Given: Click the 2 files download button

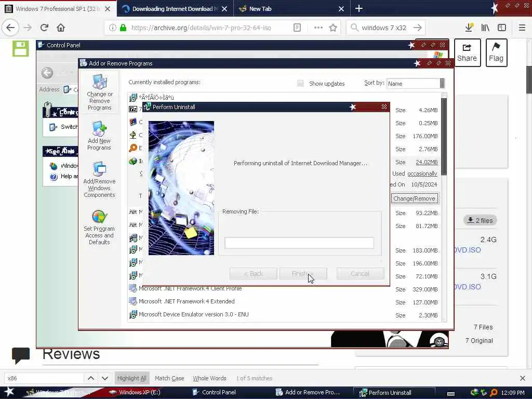Looking at the screenshot, I should click(480, 220).
